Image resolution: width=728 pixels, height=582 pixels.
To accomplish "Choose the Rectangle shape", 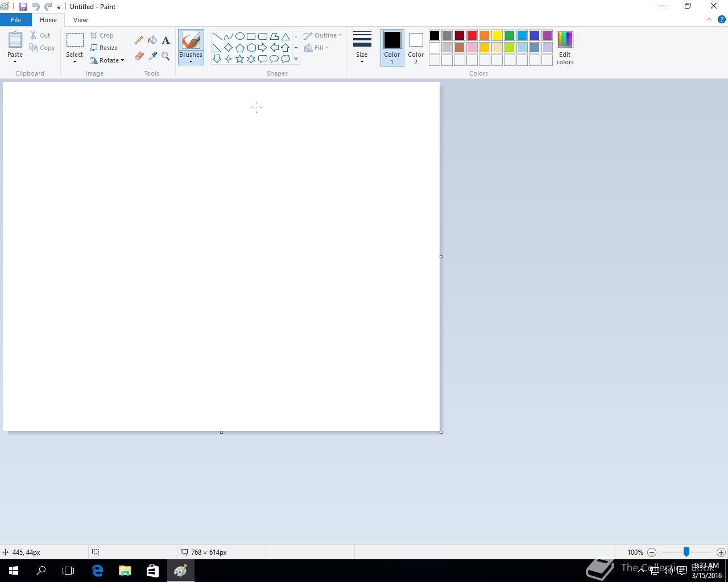I will [x=251, y=36].
